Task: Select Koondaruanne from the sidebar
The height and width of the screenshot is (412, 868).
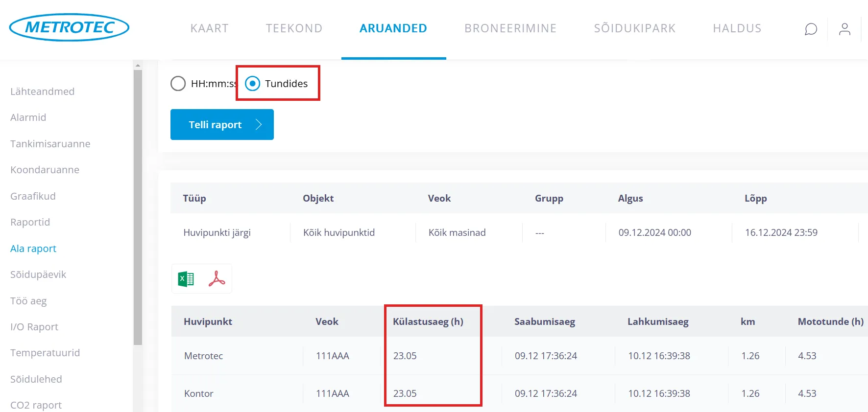Action: pyautogui.click(x=45, y=170)
